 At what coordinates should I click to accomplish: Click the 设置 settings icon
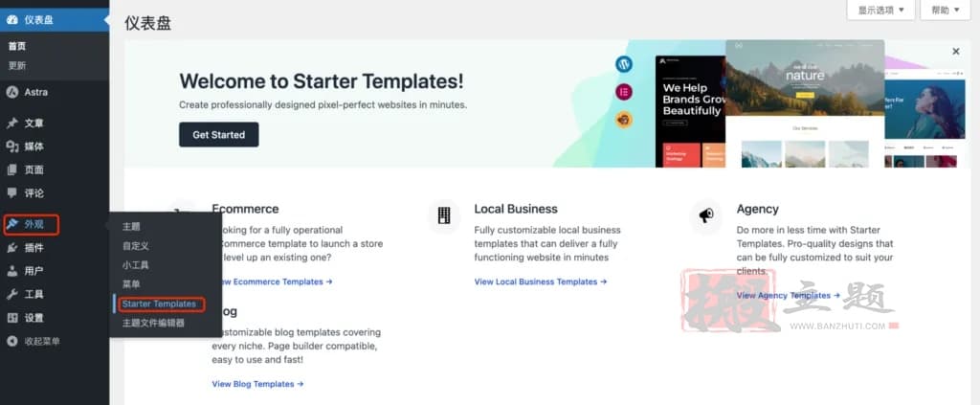tap(11, 318)
